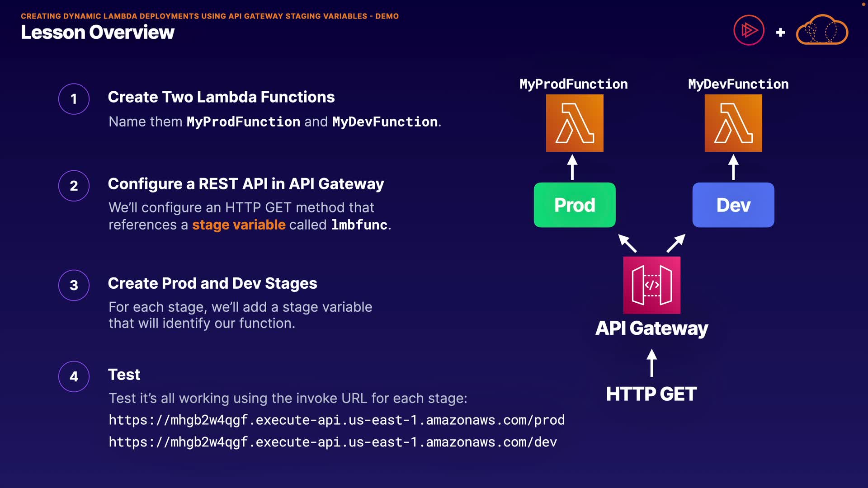The height and width of the screenshot is (488, 868).
Task: Open the prod invoke URL
Action: pyautogui.click(x=336, y=420)
